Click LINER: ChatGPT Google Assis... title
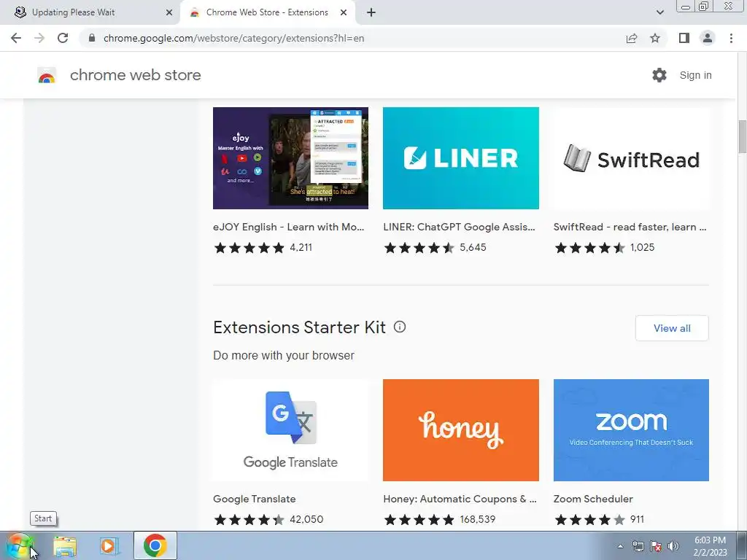The image size is (747, 560). click(x=460, y=227)
